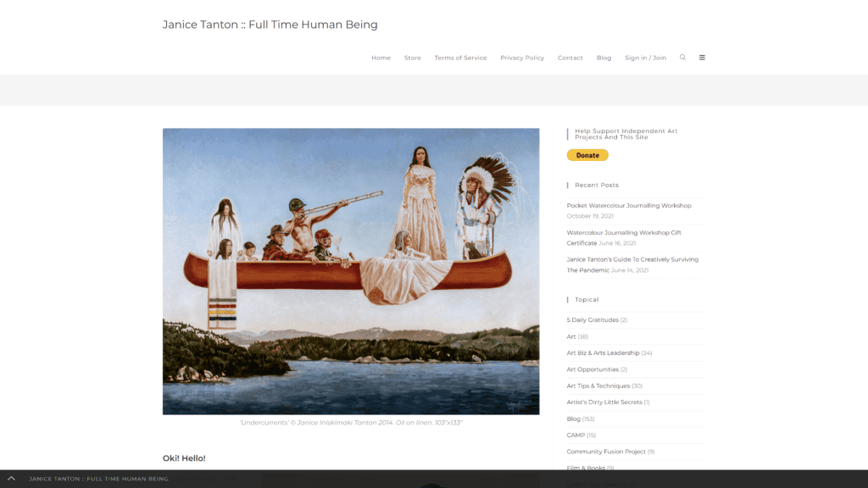Click the site title Janice Tanton
This screenshot has width=868, height=488.
pos(270,25)
